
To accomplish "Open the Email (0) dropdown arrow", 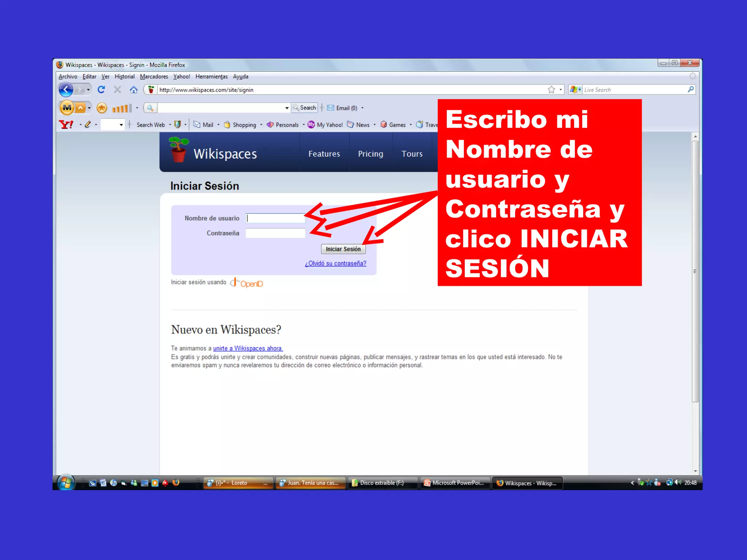I will click(x=362, y=108).
